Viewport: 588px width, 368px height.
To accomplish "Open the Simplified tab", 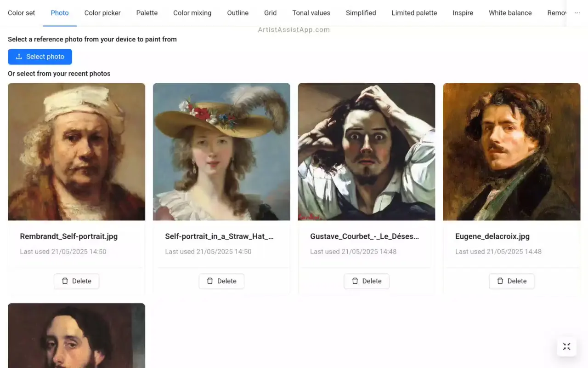I will [x=361, y=13].
